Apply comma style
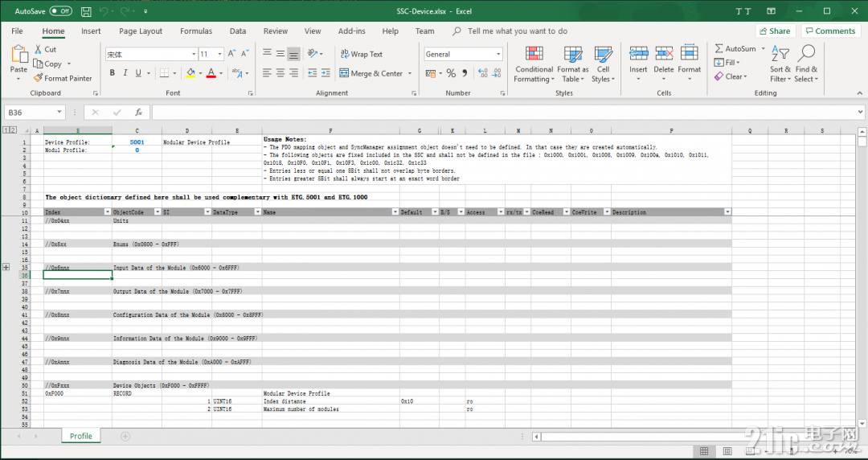 465,72
